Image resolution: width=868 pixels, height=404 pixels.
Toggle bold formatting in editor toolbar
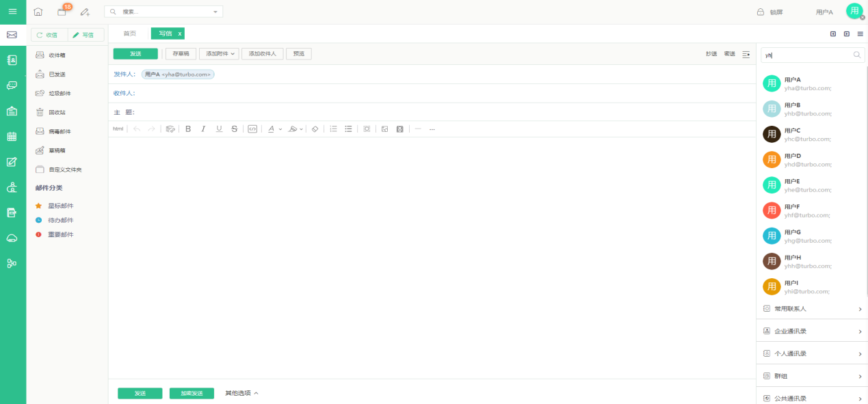coord(188,129)
